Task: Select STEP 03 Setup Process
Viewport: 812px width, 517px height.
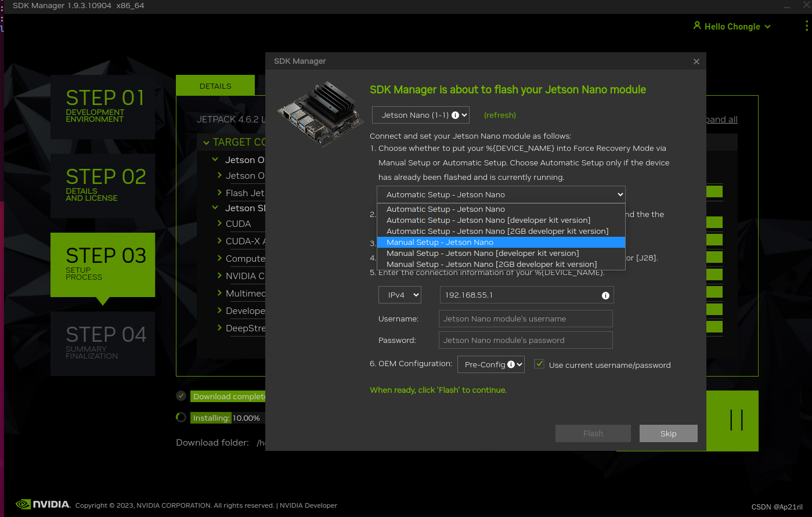Action: coord(103,265)
